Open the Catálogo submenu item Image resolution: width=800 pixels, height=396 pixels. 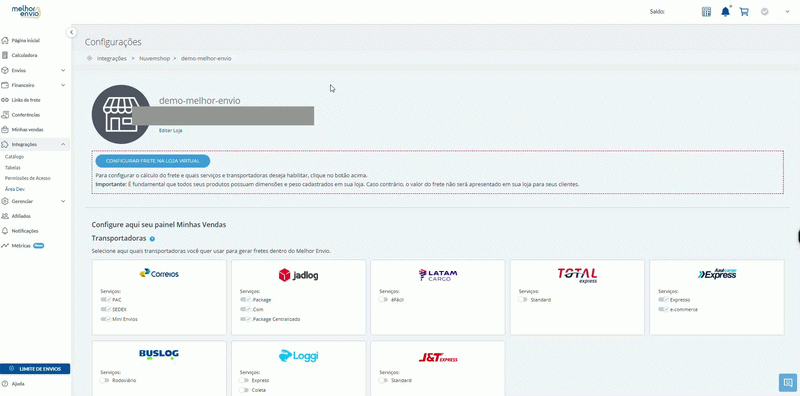click(14, 157)
